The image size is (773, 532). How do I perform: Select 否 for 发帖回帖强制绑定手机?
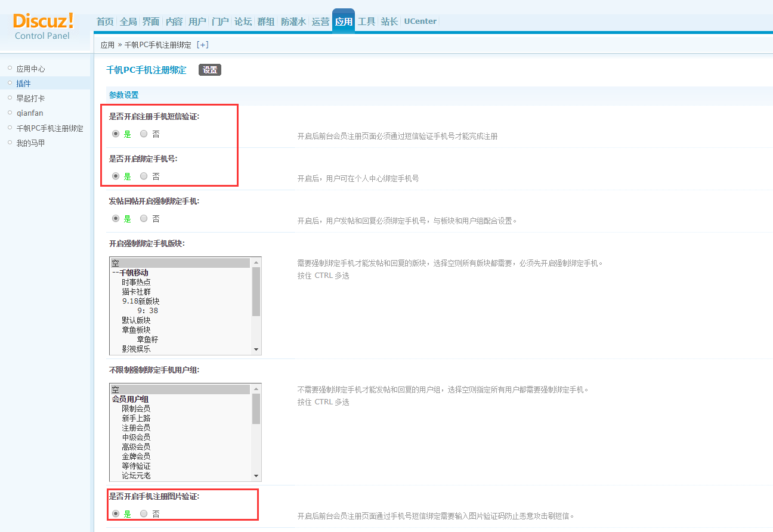(x=144, y=218)
